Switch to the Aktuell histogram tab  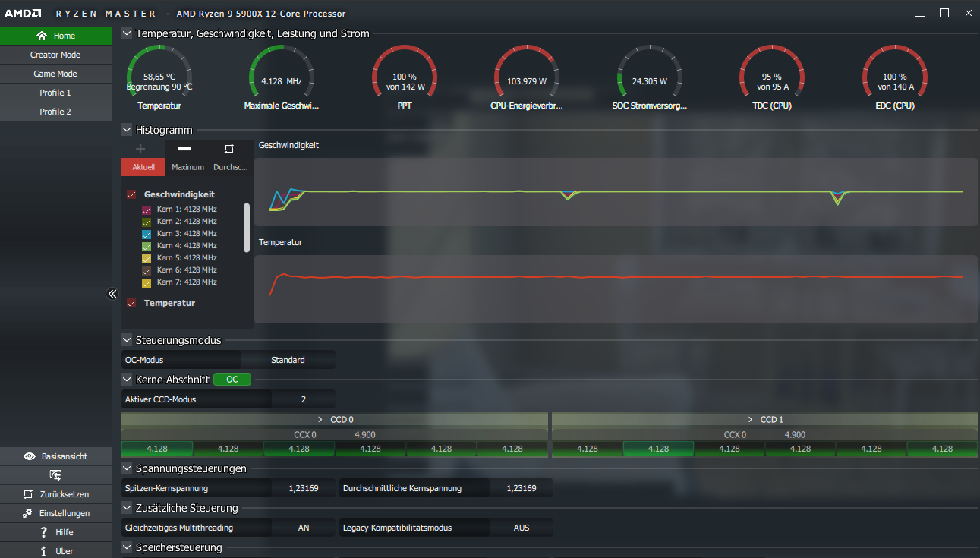click(x=143, y=167)
